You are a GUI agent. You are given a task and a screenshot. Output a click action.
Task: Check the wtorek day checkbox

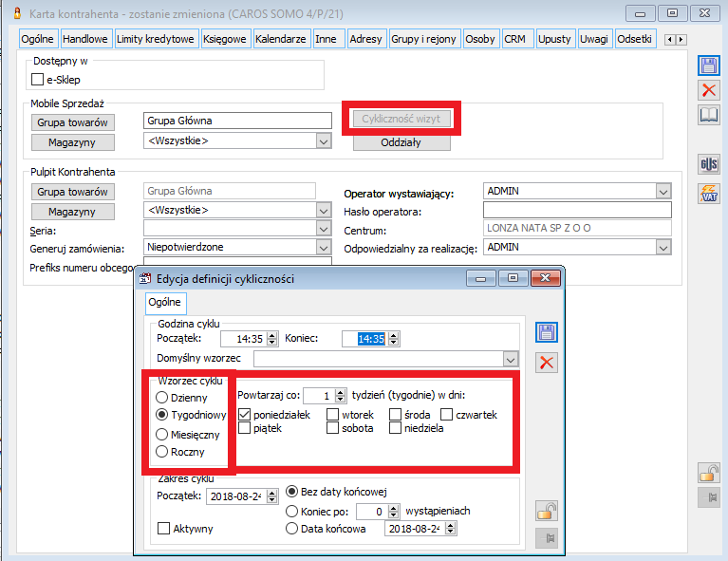(x=332, y=415)
